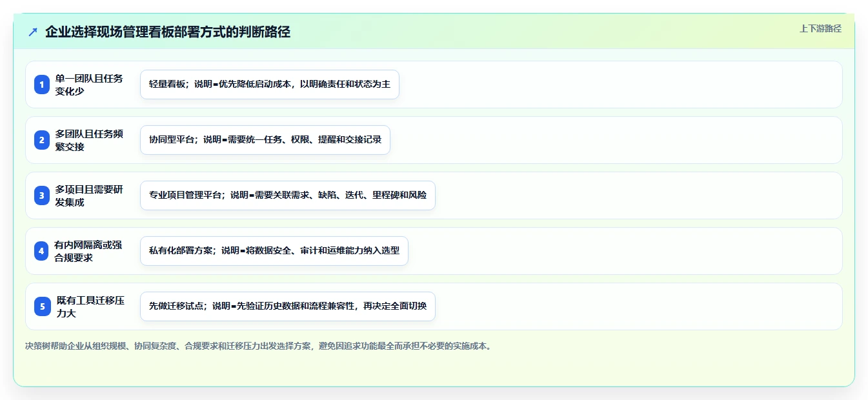Select the condition 有内网隔离或强合规要求
The height and width of the screenshot is (400, 868).
click(89, 251)
